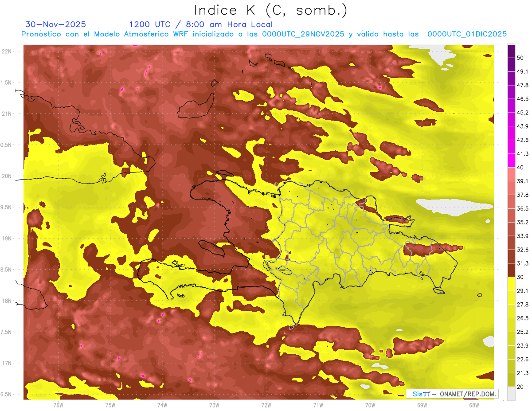This screenshot has width=532, height=411.
Task: Click the colorbar value '46.5'
Action: (x=523, y=99)
